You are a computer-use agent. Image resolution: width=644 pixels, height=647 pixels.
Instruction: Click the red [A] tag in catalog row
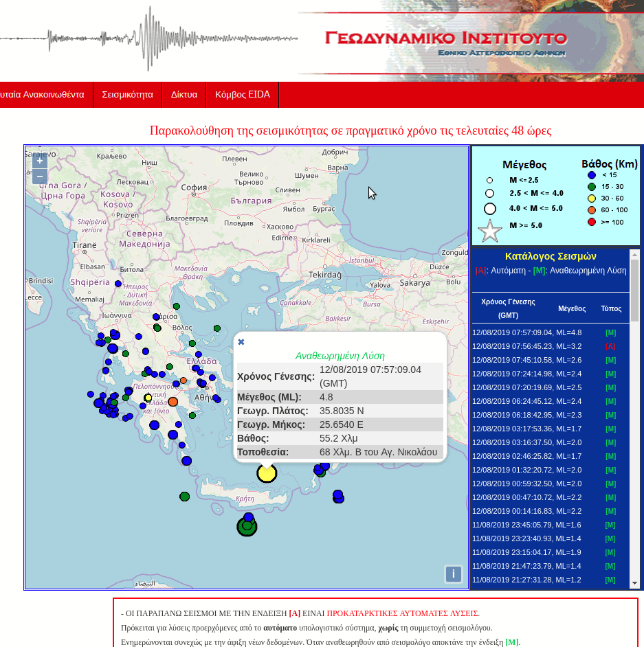tap(610, 346)
